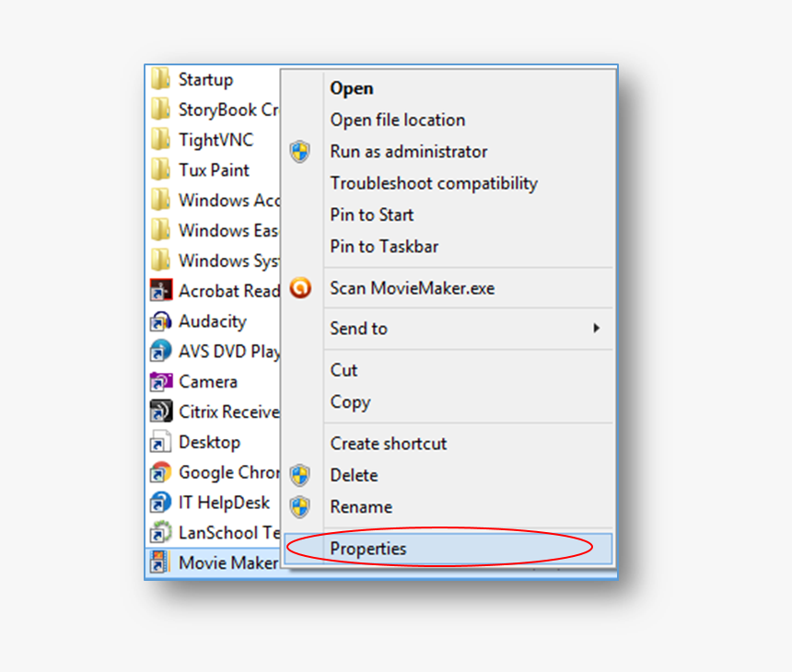792x672 pixels.
Task: Expand the Send to submenu arrow
Action: tap(597, 328)
